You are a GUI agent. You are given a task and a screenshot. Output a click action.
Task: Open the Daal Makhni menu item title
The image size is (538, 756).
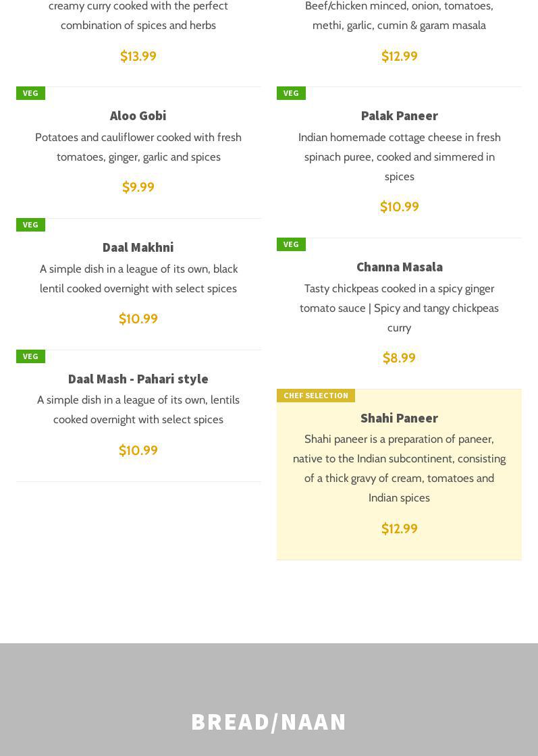(138, 247)
